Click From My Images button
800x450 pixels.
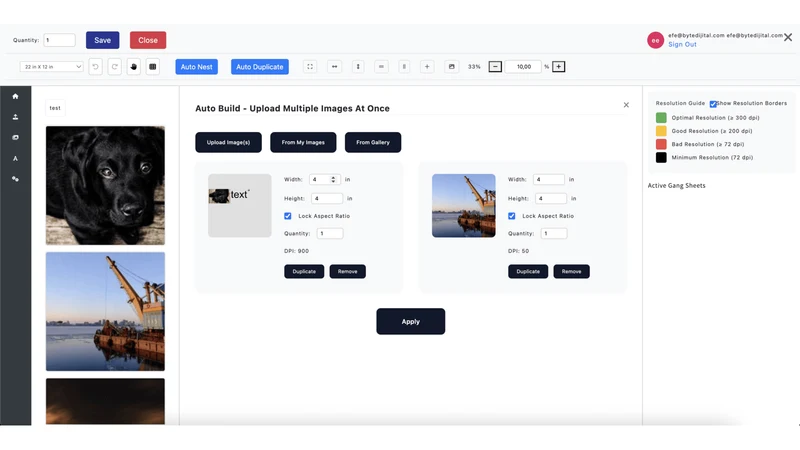303,142
